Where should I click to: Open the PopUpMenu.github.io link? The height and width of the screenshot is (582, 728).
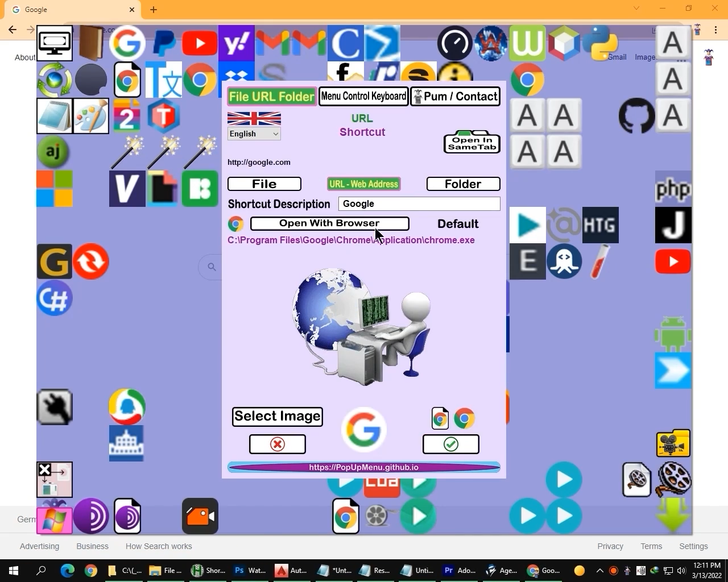[x=364, y=467]
